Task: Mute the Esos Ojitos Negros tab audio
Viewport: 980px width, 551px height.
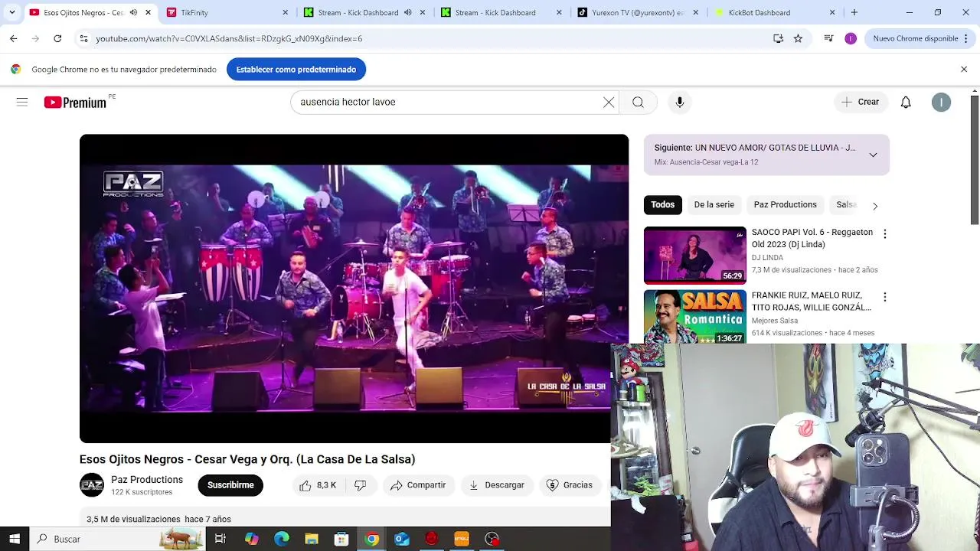Action: tap(134, 12)
